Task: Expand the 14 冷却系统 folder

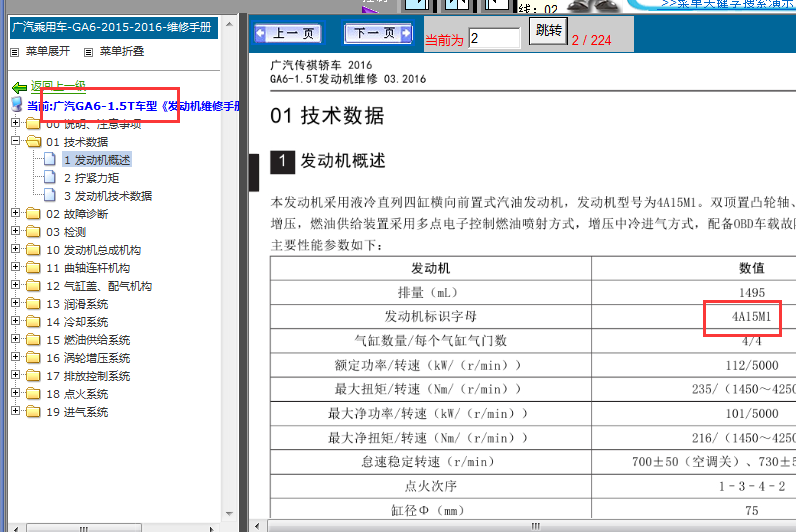Action: (x=16, y=321)
